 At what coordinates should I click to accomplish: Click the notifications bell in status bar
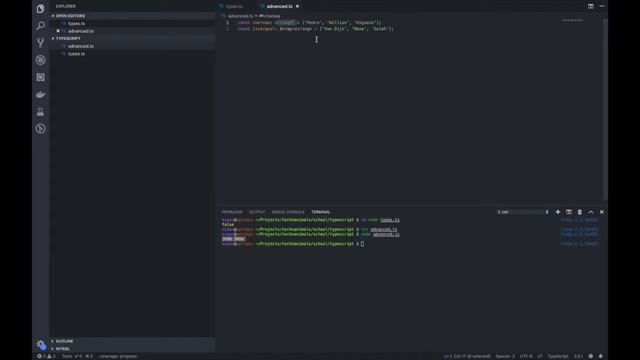600,356
